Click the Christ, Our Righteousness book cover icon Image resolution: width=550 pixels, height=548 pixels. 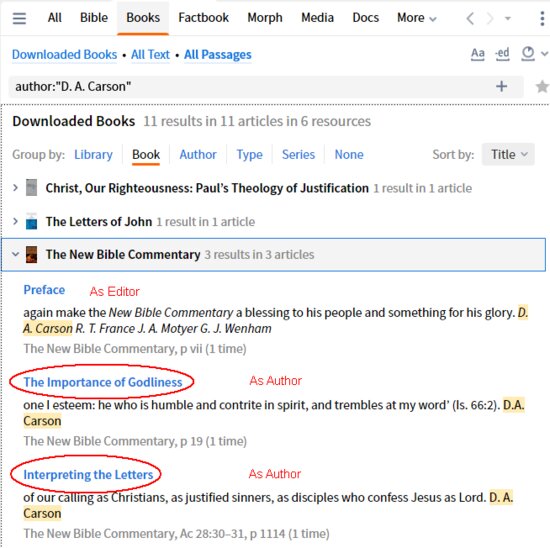click(x=32, y=188)
